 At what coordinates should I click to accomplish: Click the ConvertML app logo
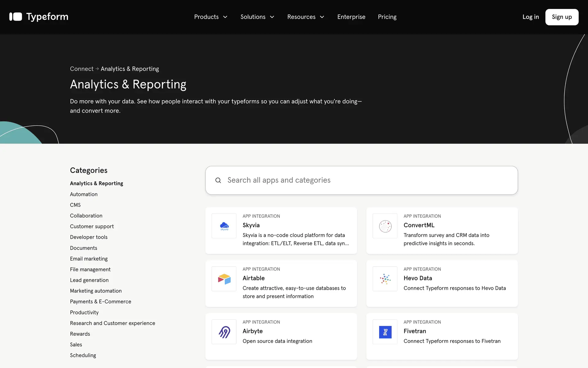pyautogui.click(x=385, y=226)
